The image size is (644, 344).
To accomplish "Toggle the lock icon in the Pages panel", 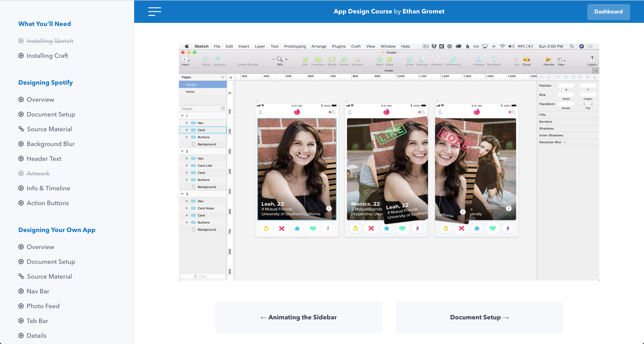I will [x=231, y=77].
